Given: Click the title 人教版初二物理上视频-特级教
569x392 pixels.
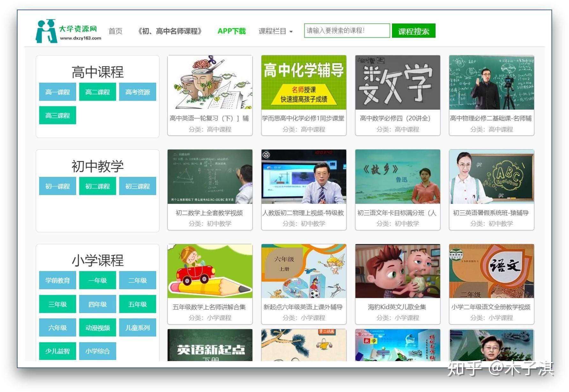Looking at the screenshot, I should [x=303, y=213].
